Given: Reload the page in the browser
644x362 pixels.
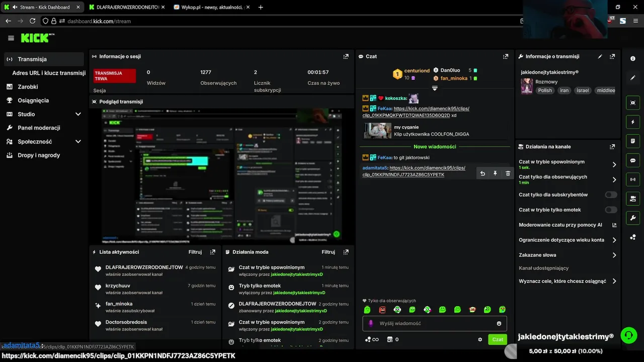Looking at the screenshot, I should coord(32,21).
